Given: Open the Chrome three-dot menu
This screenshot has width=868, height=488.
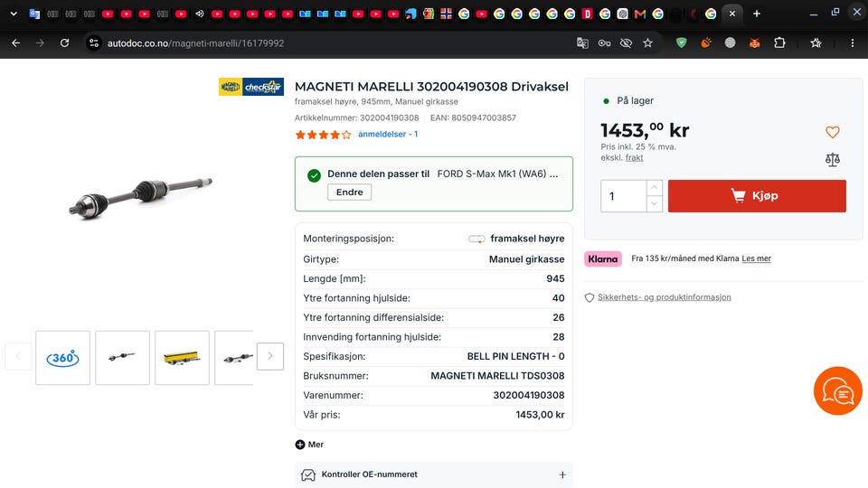Looking at the screenshot, I should click(853, 42).
